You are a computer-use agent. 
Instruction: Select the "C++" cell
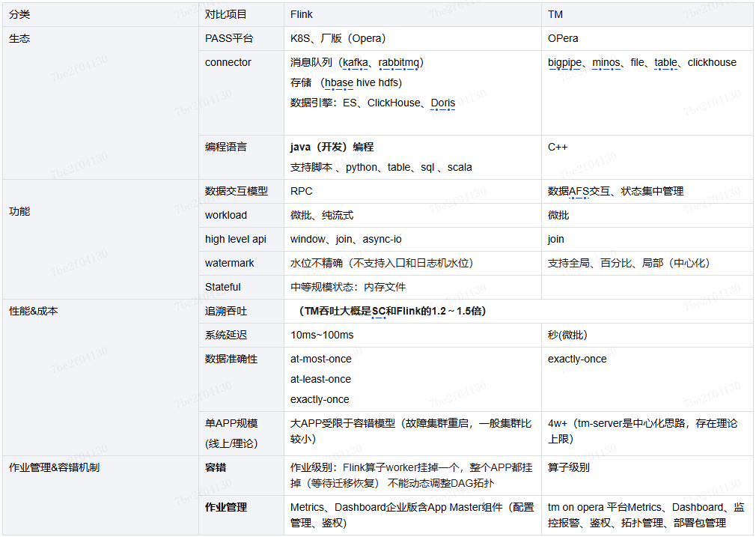click(558, 147)
